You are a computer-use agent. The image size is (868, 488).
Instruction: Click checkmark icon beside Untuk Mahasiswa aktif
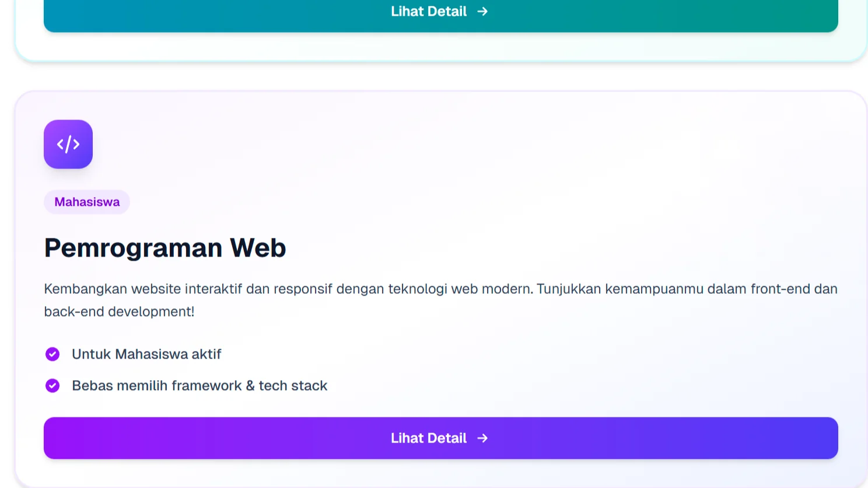[52, 354]
